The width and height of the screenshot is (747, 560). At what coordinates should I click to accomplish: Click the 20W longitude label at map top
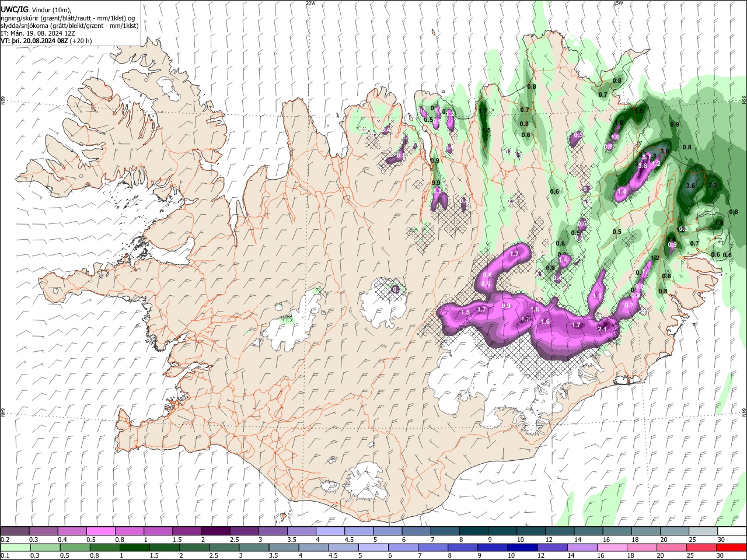(x=310, y=3)
